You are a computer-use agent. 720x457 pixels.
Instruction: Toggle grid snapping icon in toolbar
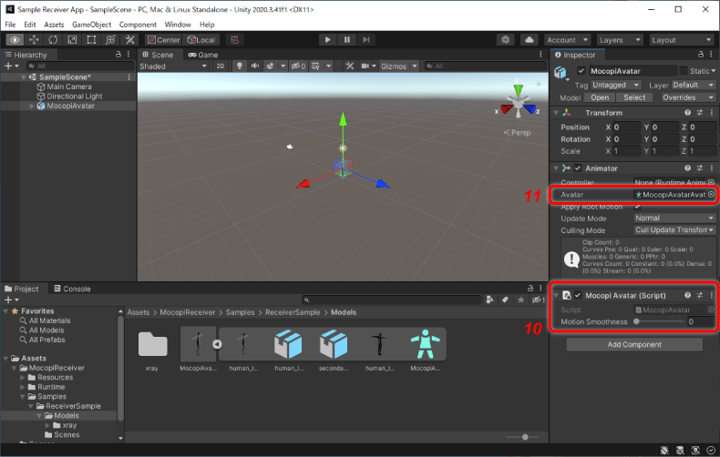coord(235,40)
